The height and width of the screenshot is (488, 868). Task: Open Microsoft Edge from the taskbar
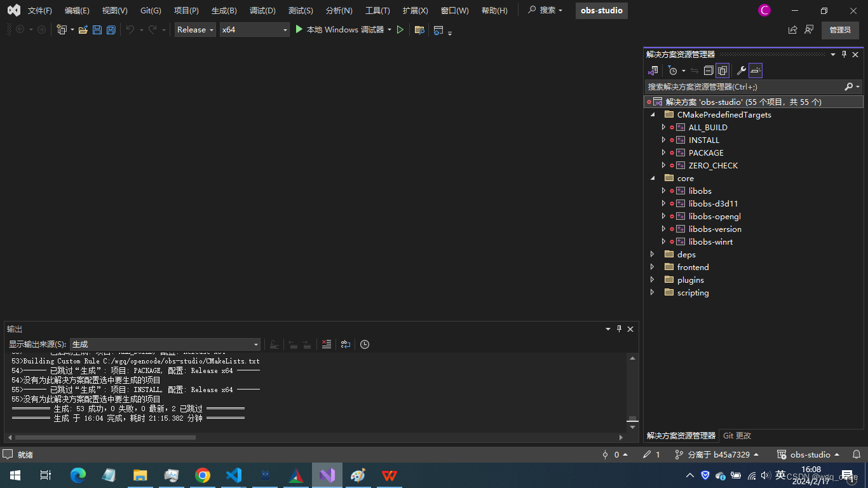[78, 475]
